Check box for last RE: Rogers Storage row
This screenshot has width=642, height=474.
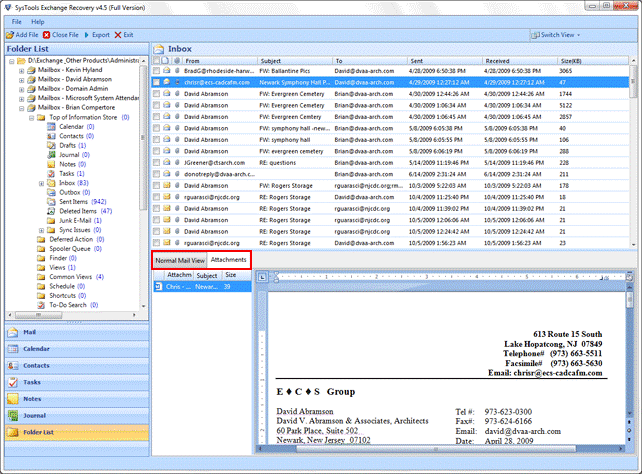click(x=156, y=243)
